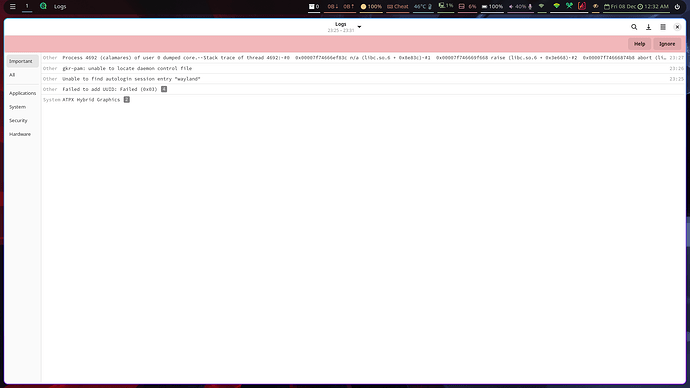
Task: Select the Important category
Action: [22, 61]
